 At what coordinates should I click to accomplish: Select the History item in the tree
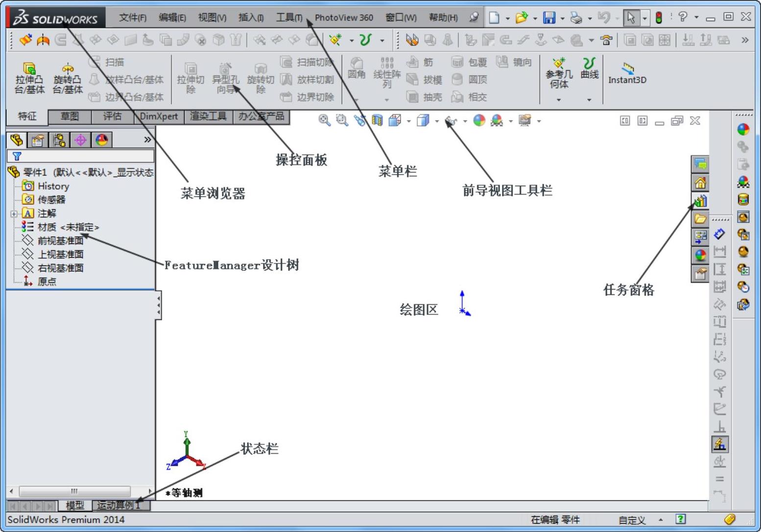click(x=53, y=186)
